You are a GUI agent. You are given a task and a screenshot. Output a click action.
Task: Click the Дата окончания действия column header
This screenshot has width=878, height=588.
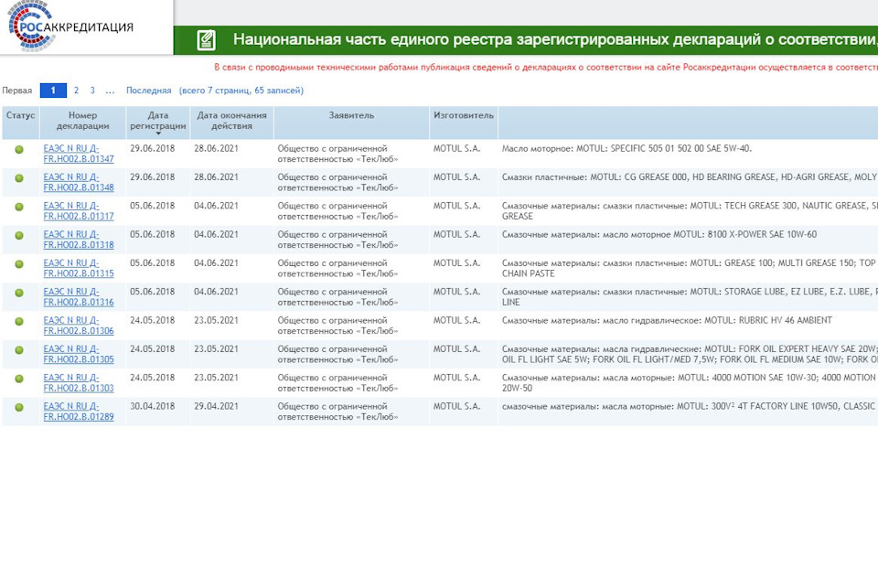231,121
